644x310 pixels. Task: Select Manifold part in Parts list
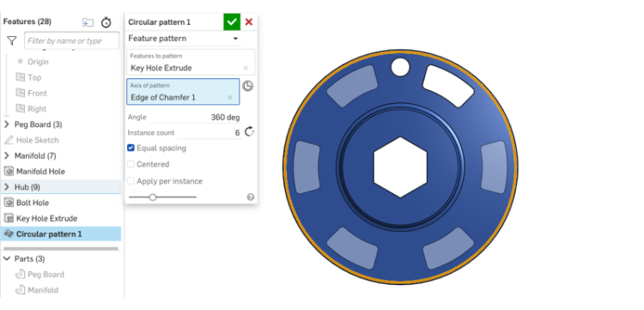[43, 290]
